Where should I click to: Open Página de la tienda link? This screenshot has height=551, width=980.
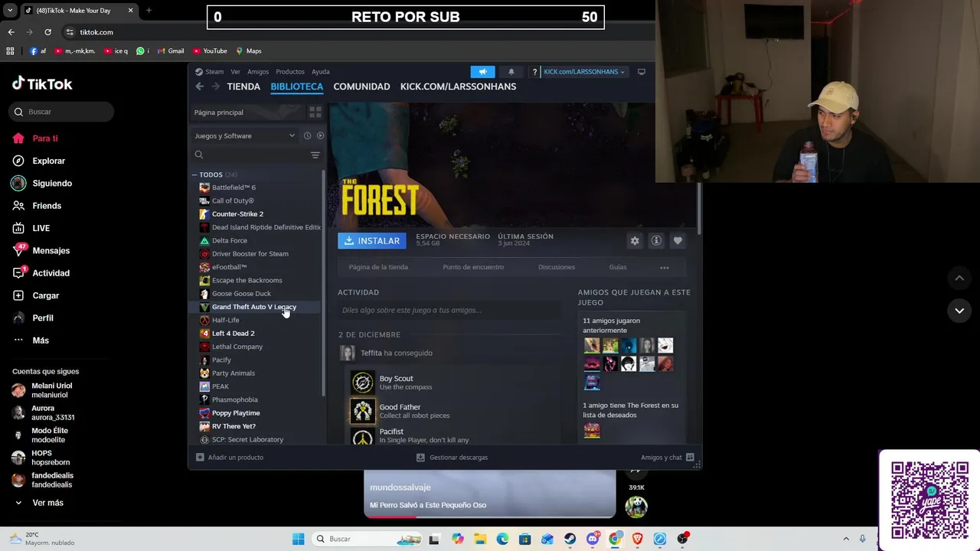tap(378, 267)
